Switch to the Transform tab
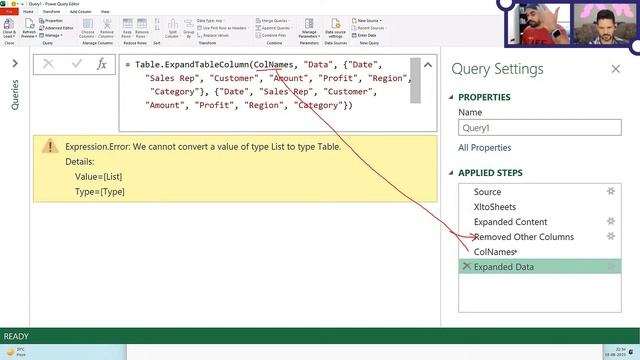Screen dimensions: 640x360 click(x=51, y=11)
